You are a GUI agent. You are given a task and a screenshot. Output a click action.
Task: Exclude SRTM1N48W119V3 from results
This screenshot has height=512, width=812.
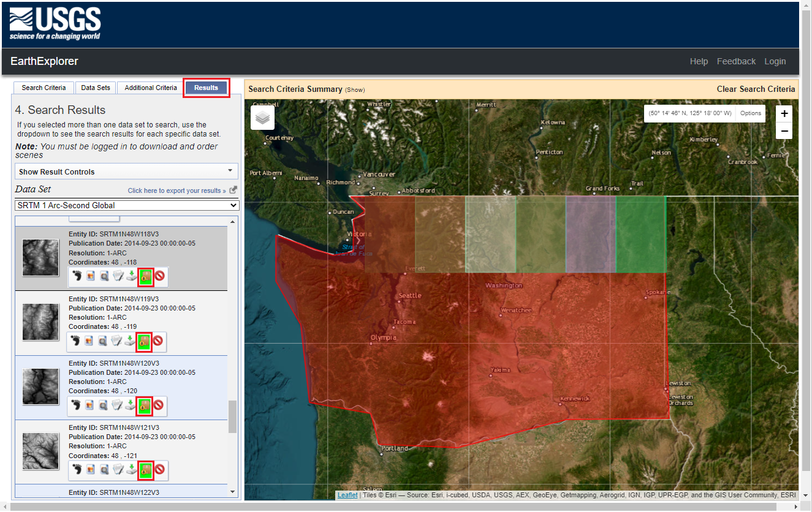coord(159,341)
